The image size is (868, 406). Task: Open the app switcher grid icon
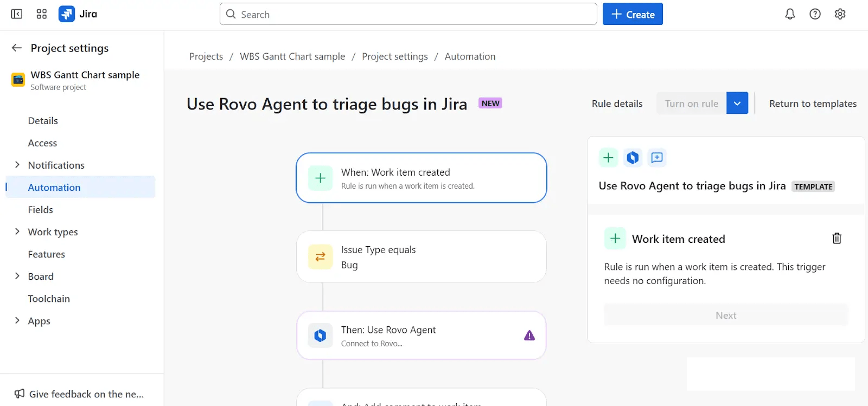(x=42, y=14)
